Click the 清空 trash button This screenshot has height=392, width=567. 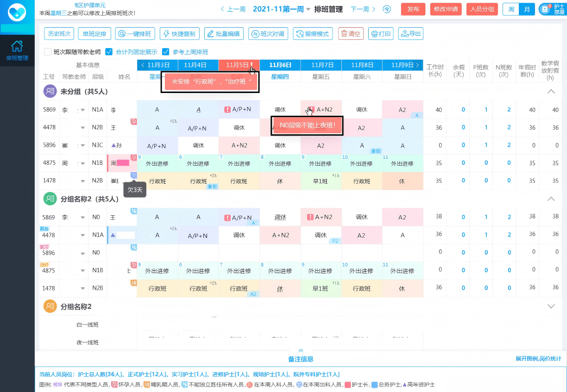[351, 34]
